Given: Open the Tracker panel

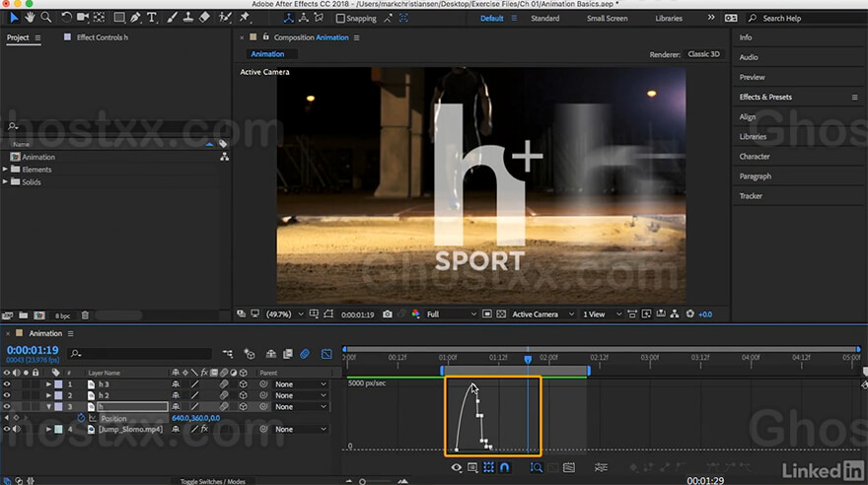Looking at the screenshot, I should coord(751,196).
